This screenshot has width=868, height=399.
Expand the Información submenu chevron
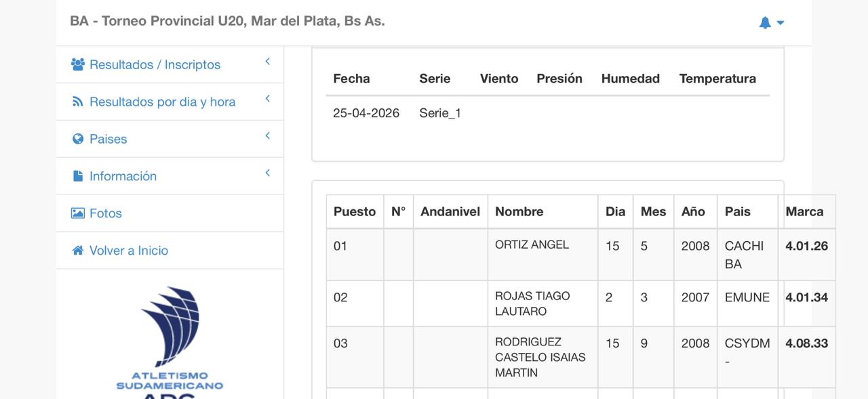[x=268, y=173]
